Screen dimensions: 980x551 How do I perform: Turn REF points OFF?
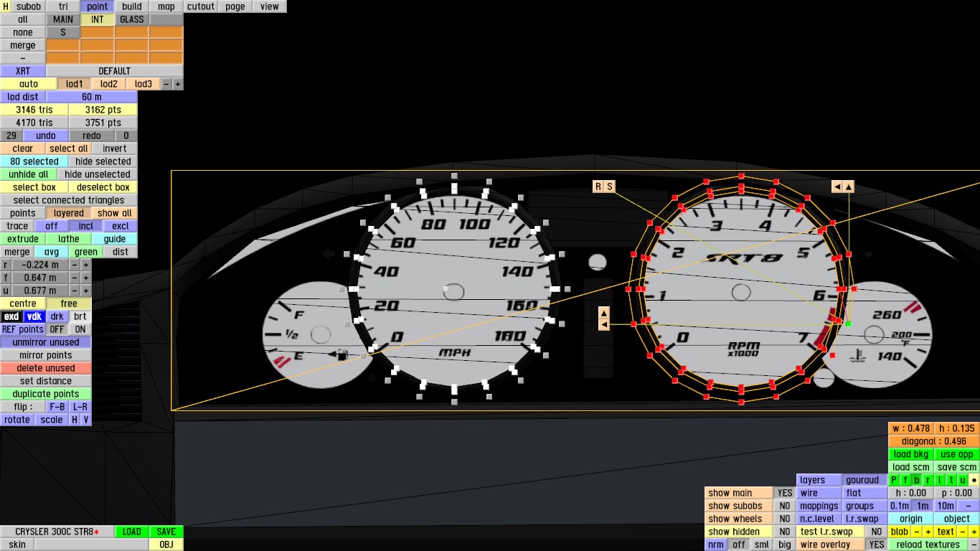coord(57,329)
